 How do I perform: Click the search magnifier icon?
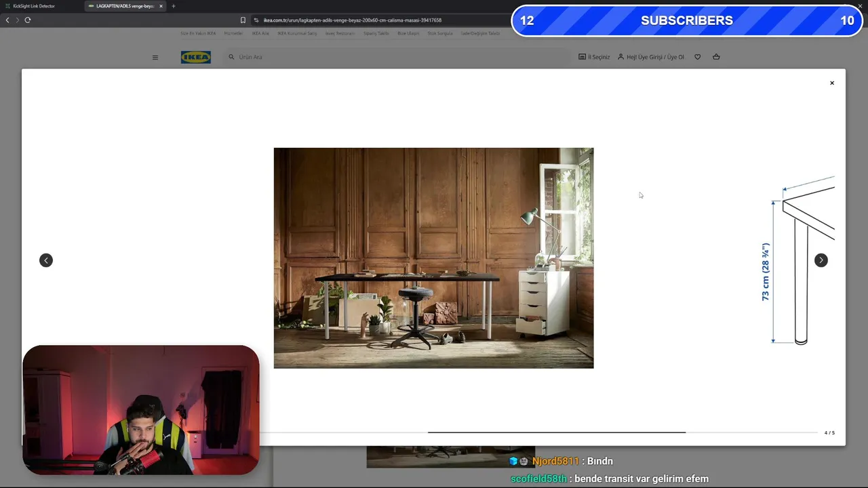tap(231, 57)
